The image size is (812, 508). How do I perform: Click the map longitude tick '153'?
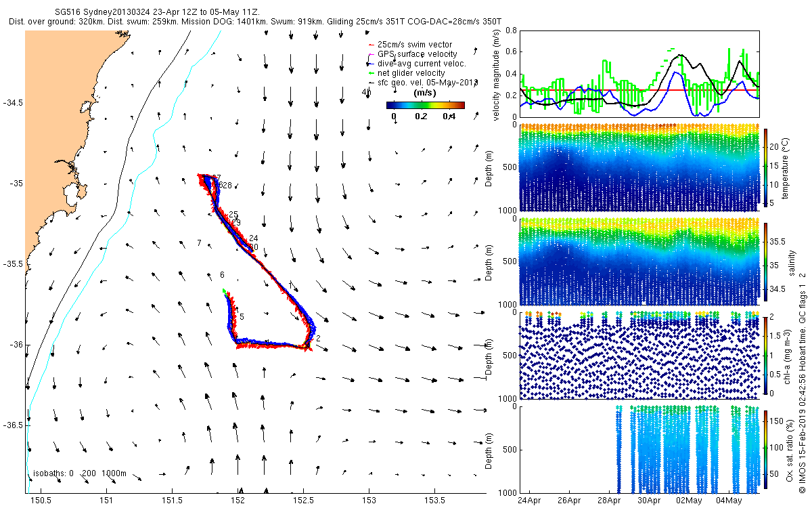coord(369,501)
